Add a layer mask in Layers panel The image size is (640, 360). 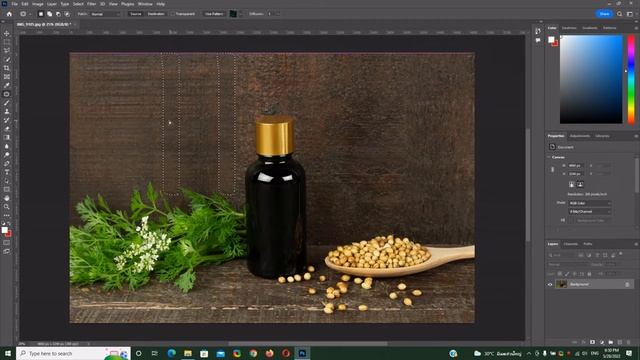pos(592,342)
